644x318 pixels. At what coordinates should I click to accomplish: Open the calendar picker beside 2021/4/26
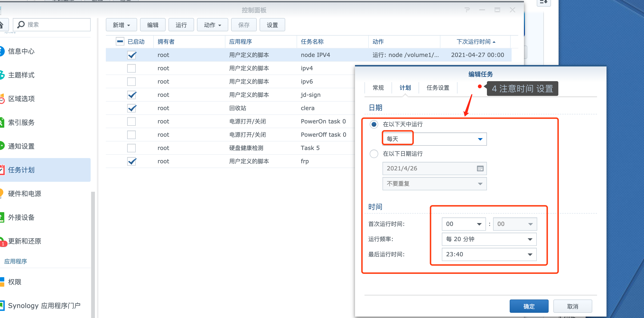point(480,168)
